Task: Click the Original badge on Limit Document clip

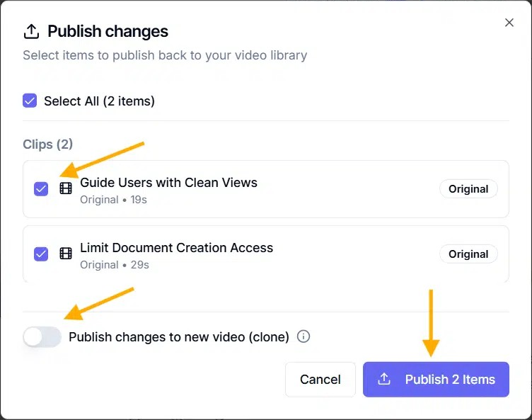Action: [468, 254]
